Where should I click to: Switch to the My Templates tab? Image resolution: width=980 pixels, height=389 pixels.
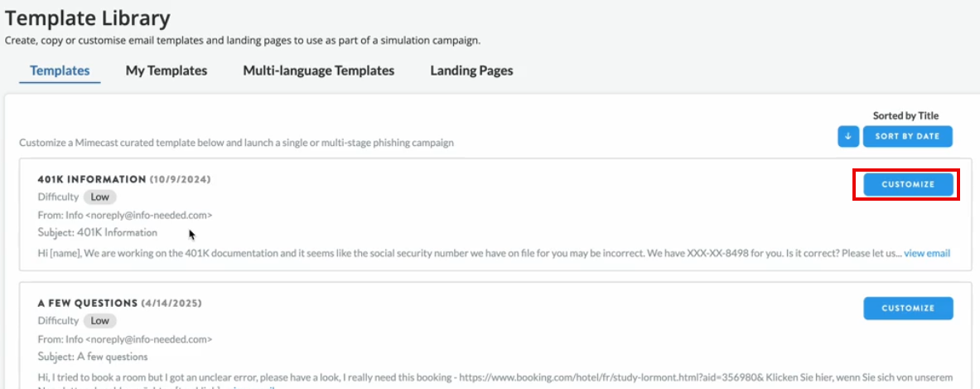(x=167, y=71)
